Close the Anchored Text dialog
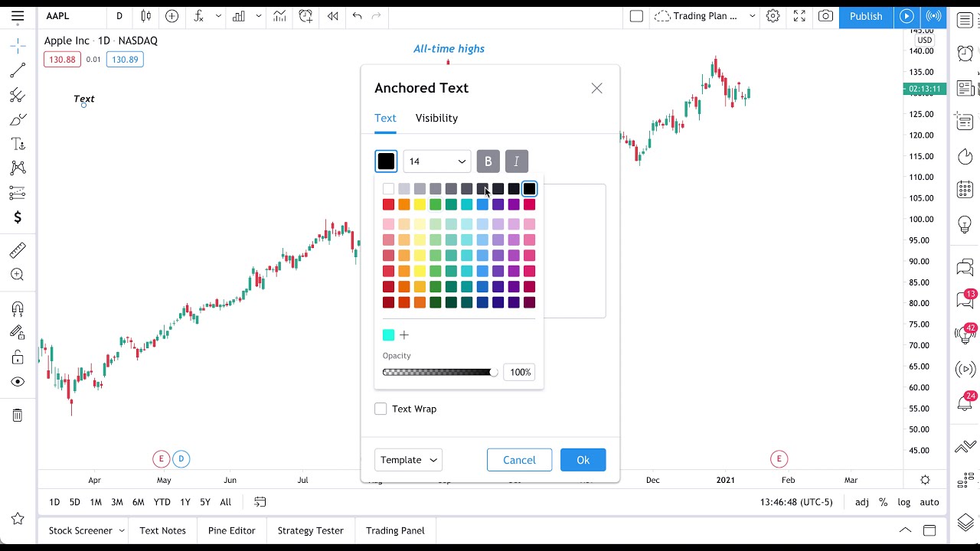Image resolution: width=980 pixels, height=551 pixels. [x=596, y=88]
